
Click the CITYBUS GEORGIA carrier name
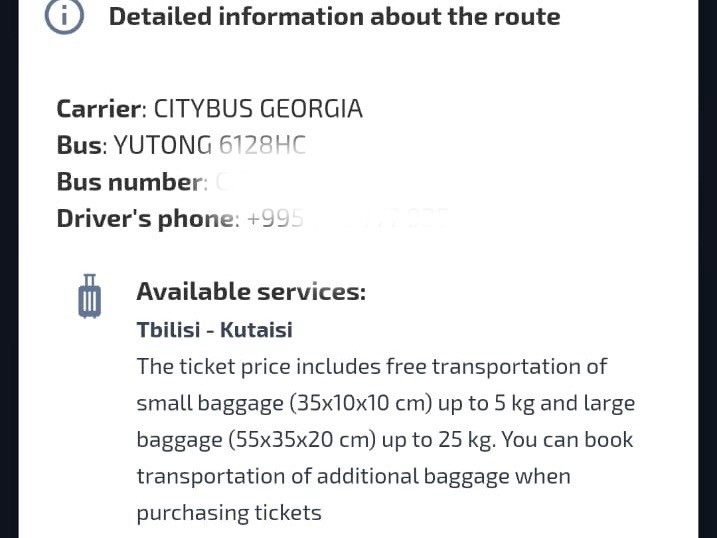[x=258, y=109]
